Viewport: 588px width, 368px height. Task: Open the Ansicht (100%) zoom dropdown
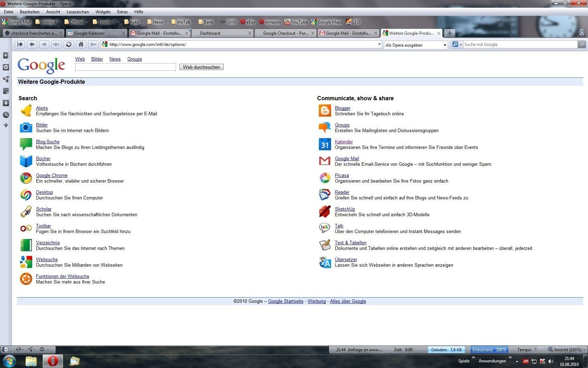(x=567, y=349)
